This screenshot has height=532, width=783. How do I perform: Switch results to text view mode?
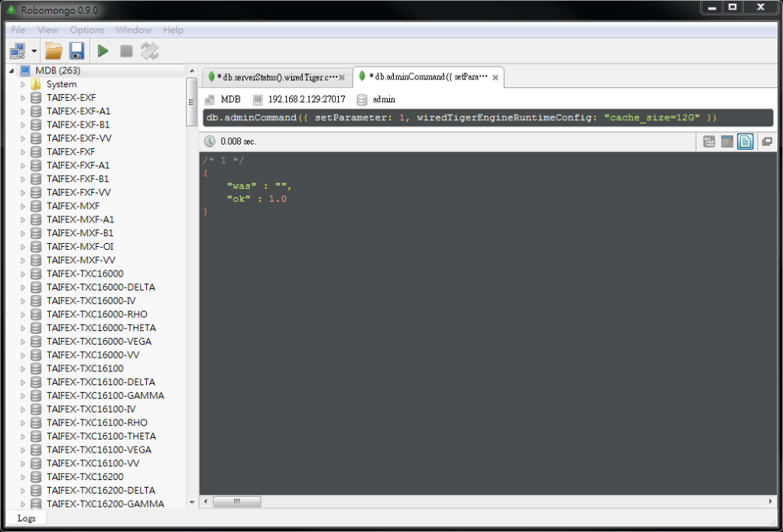745,141
